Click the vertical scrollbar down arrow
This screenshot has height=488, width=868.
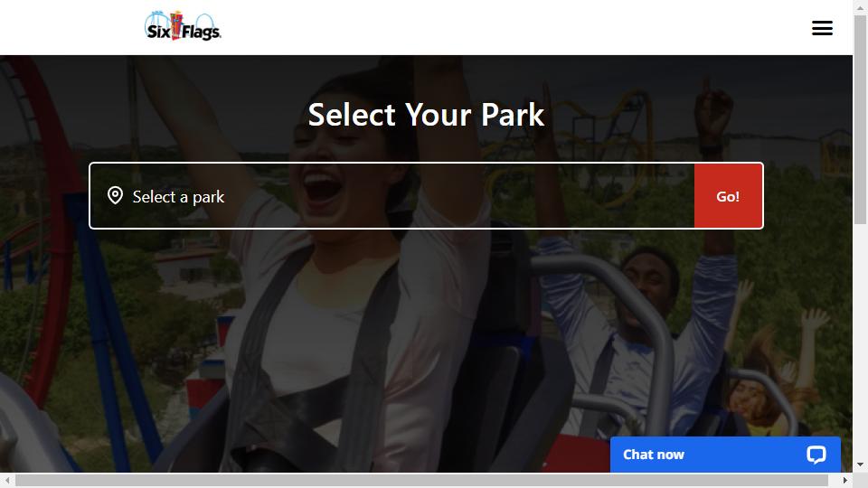(860, 465)
